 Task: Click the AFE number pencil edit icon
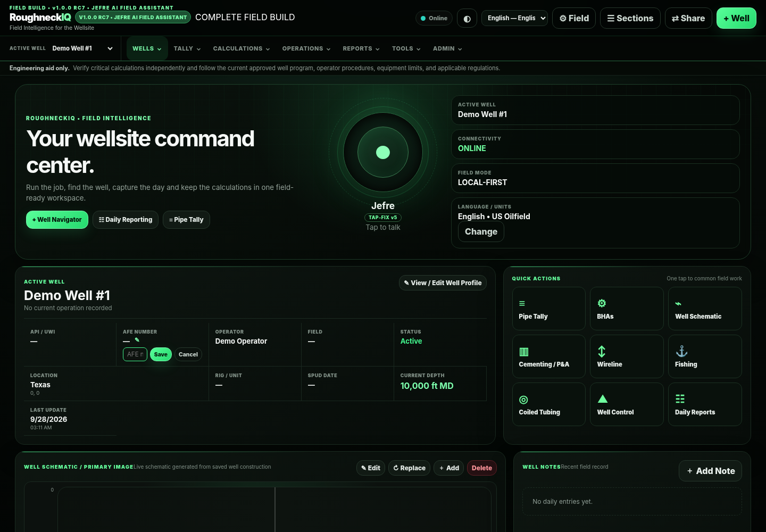click(x=137, y=340)
